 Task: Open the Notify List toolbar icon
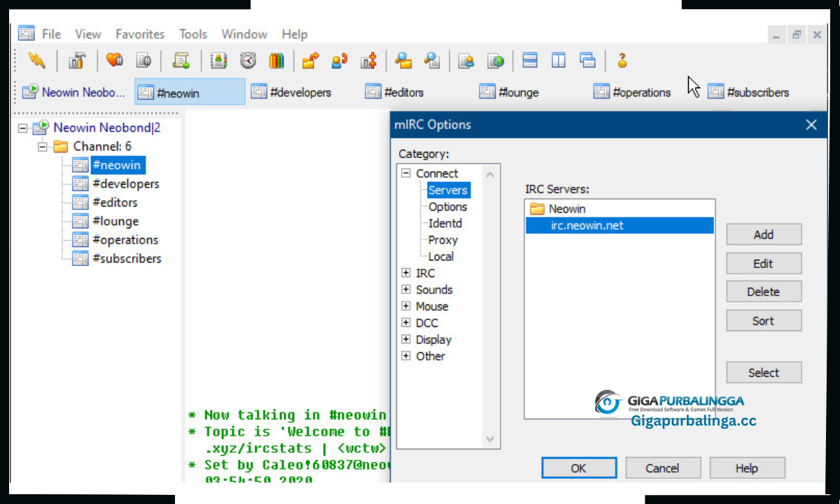tap(466, 61)
